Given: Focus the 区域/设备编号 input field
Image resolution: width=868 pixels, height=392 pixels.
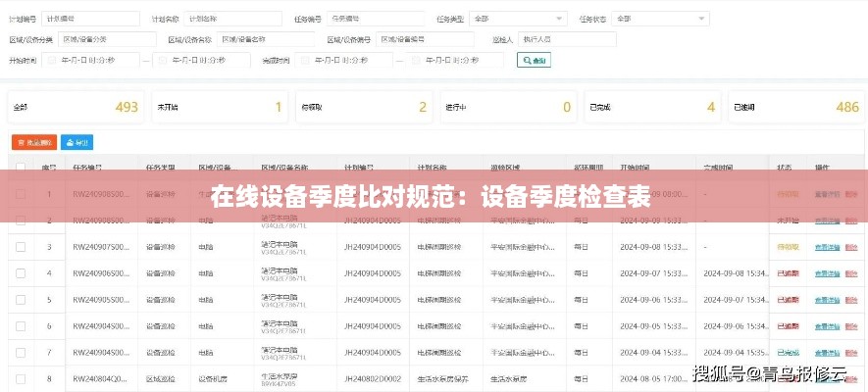Looking at the screenshot, I should [x=425, y=39].
